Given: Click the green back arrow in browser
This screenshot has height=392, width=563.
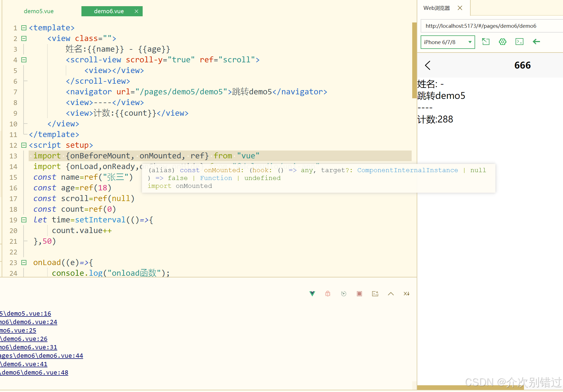Looking at the screenshot, I should pyautogui.click(x=536, y=42).
